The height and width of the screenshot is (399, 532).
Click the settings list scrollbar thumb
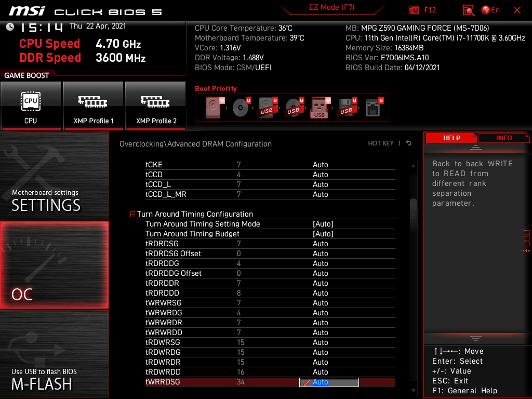click(413, 215)
